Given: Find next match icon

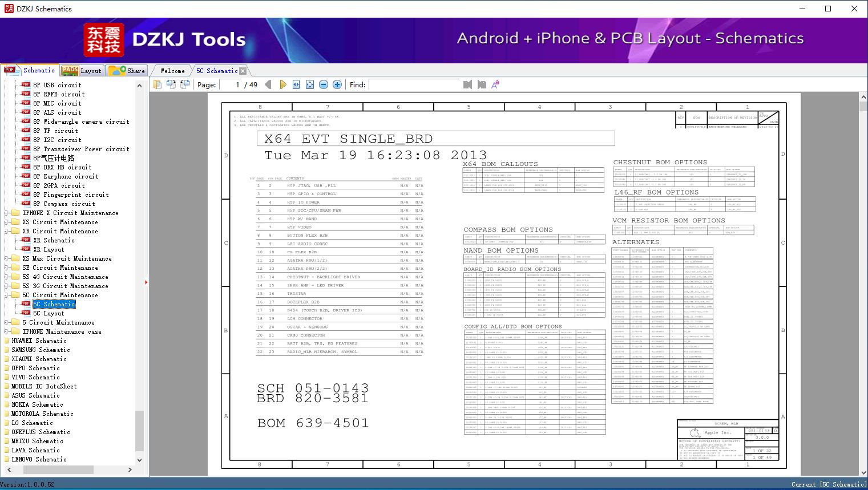Looking at the screenshot, I should click(482, 84).
